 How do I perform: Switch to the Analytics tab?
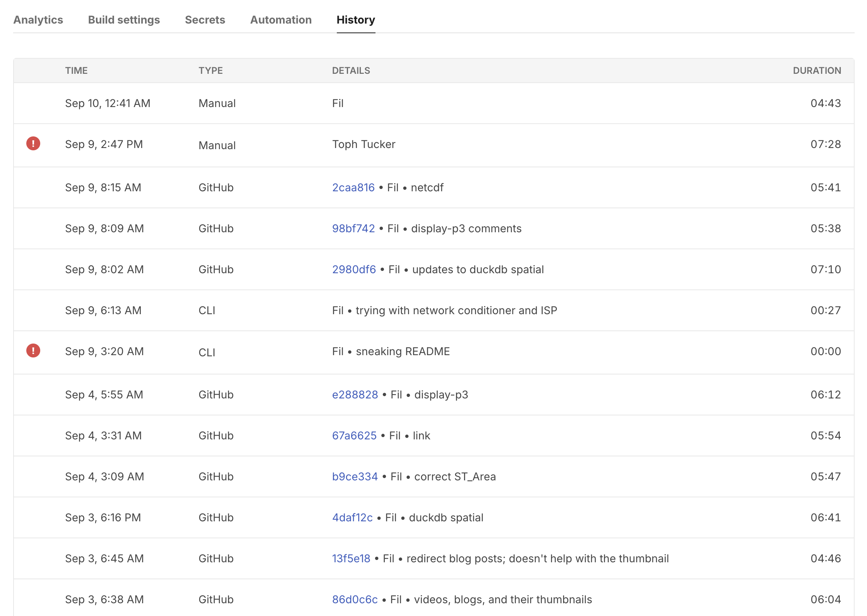tap(38, 20)
